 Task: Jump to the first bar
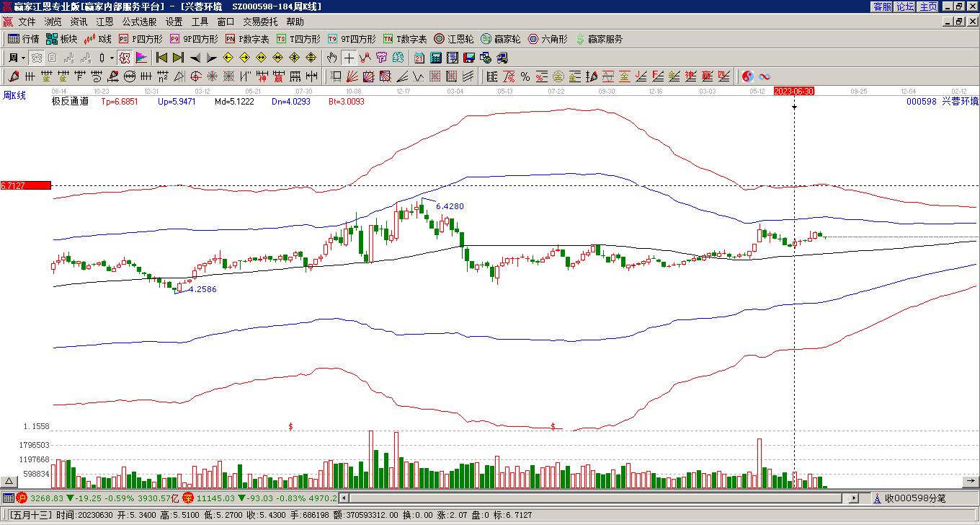pos(161,58)
